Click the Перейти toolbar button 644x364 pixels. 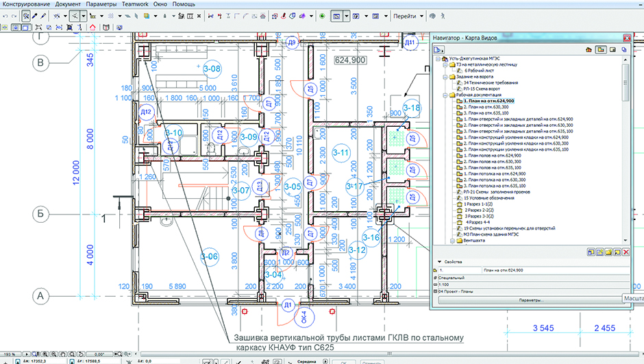point(405,15)
